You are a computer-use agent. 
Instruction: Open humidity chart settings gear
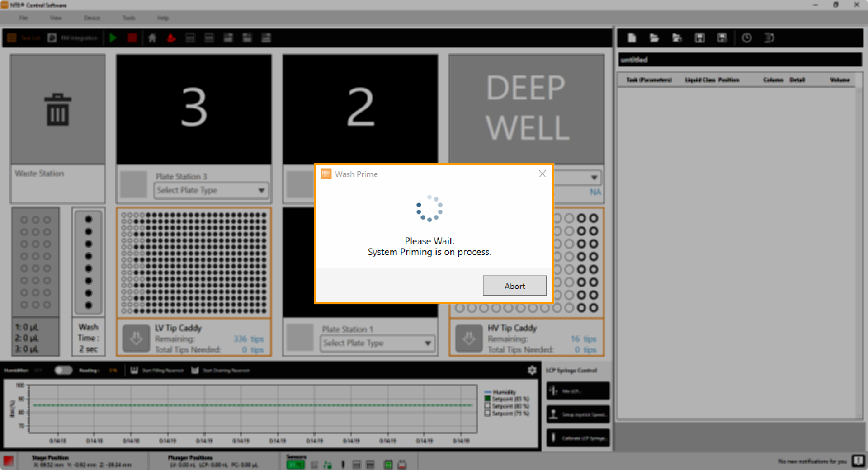point(532,370)
